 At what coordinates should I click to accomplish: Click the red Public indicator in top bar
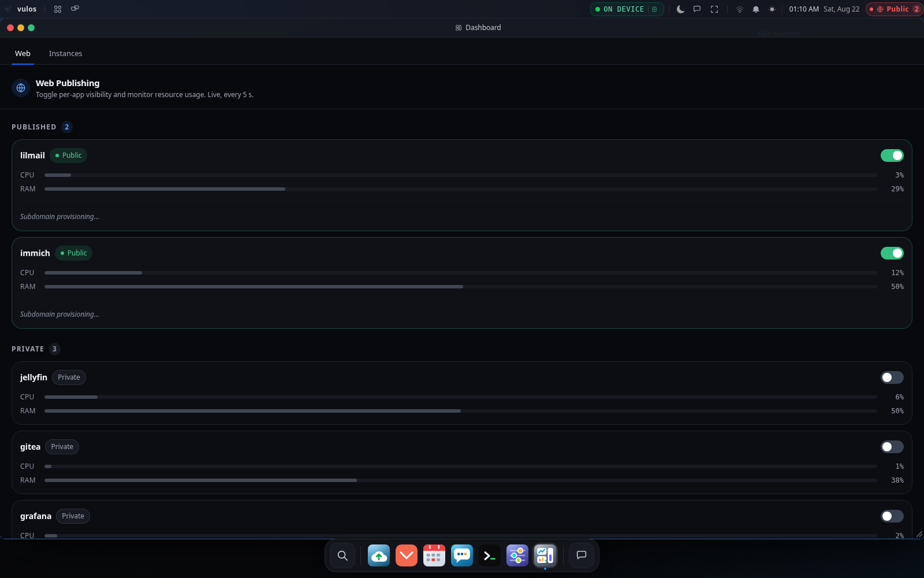[x=894, y=9]
